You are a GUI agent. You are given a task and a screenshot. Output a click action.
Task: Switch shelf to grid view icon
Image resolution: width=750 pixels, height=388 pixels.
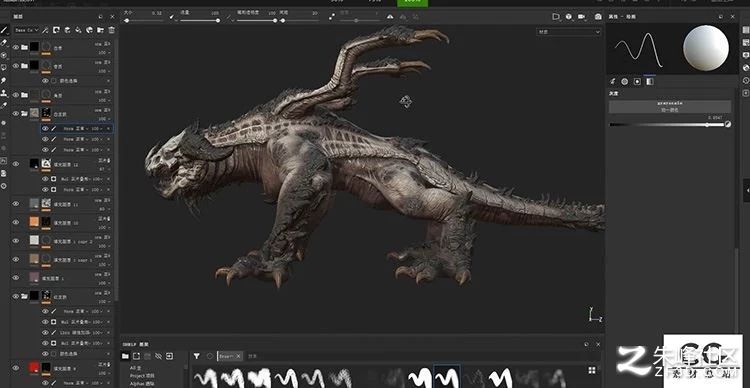point(592,370)
